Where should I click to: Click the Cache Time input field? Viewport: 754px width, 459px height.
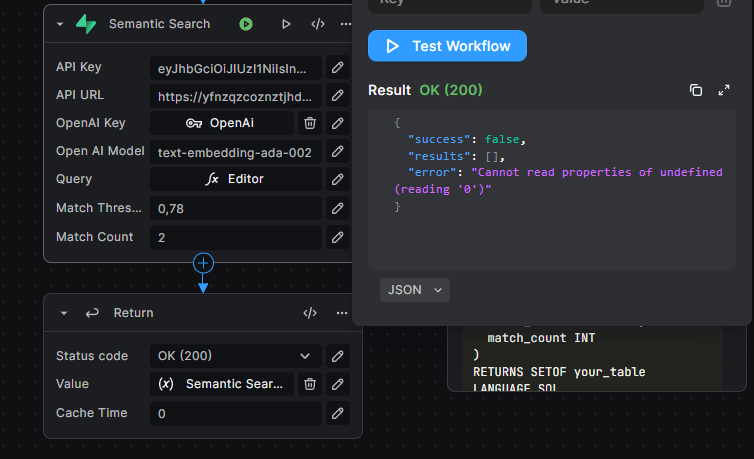235,413
